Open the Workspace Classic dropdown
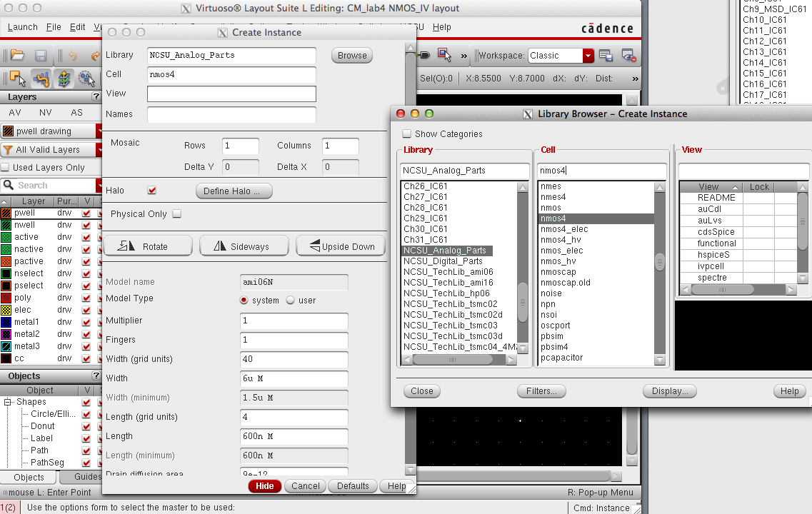Viewport: 812px width, 514px height. click(588, 56)
